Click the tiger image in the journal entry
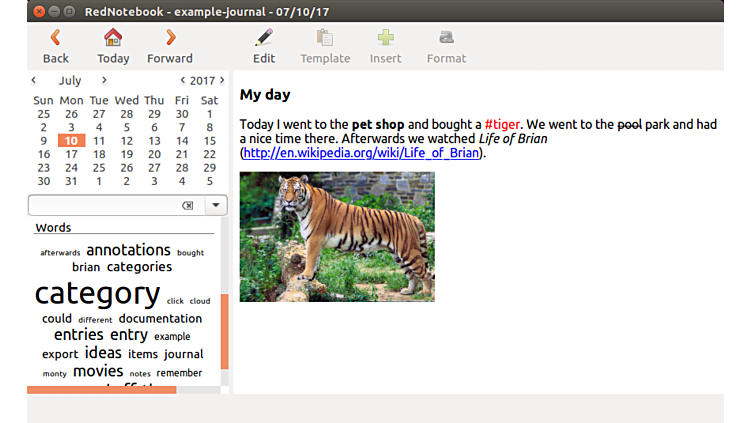 337,237
